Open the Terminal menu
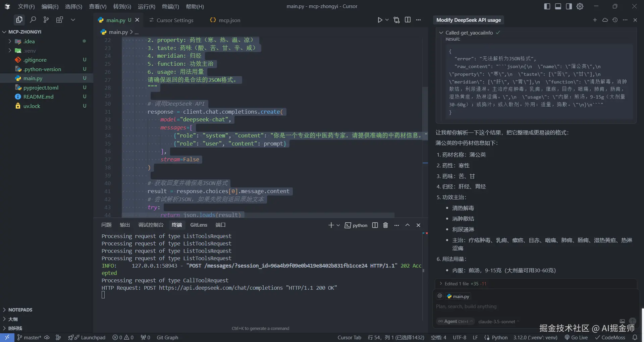The image size is (644, 342). pos(170,6)
